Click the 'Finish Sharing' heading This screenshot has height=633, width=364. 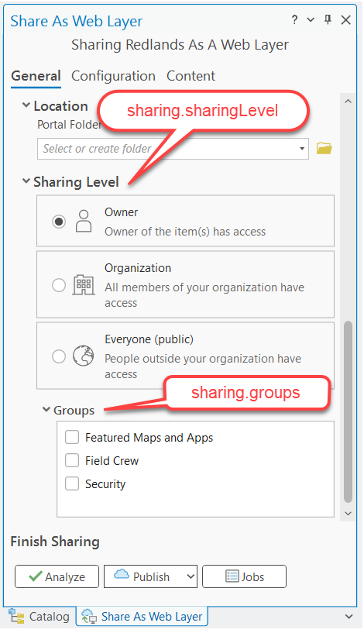55,542
